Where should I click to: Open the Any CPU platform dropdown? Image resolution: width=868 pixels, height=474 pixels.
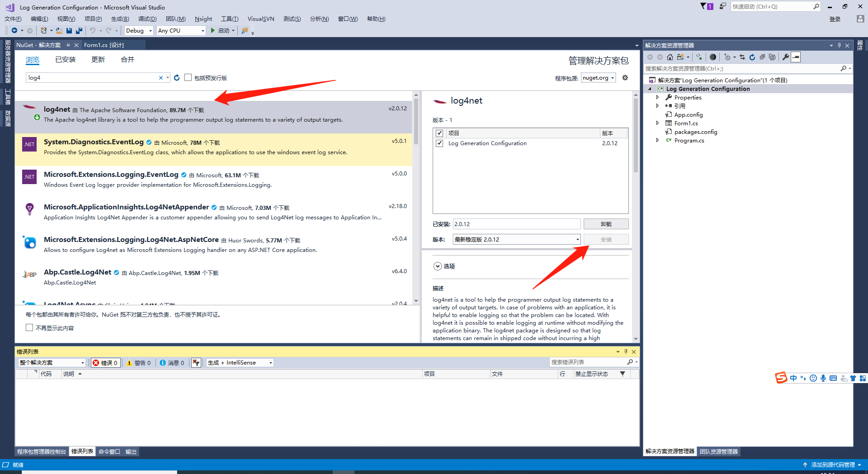pyautogui.click(x=181, y=30)
